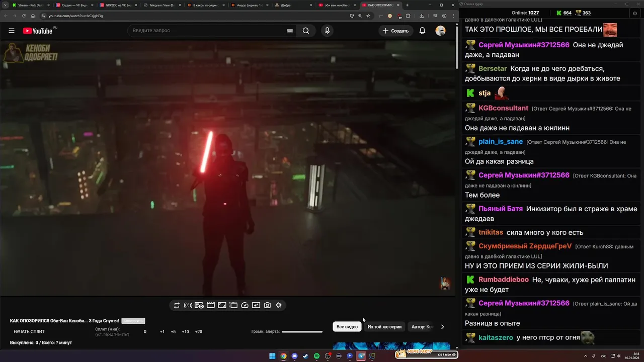Viewport: 644px width, 362px height.
Task: Switch to 'GRPZDC на VK Видео' tab
Action: pyautogui.click(x=118, y=5)
